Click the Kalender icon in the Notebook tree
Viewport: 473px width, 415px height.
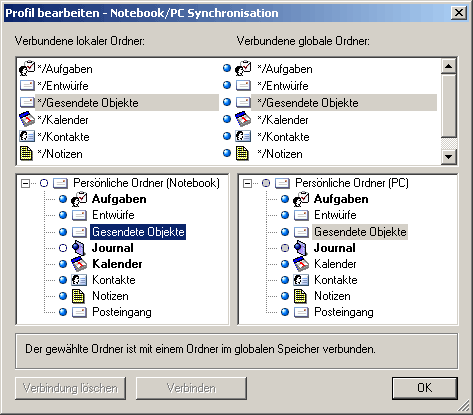click(x=79, y=264)
